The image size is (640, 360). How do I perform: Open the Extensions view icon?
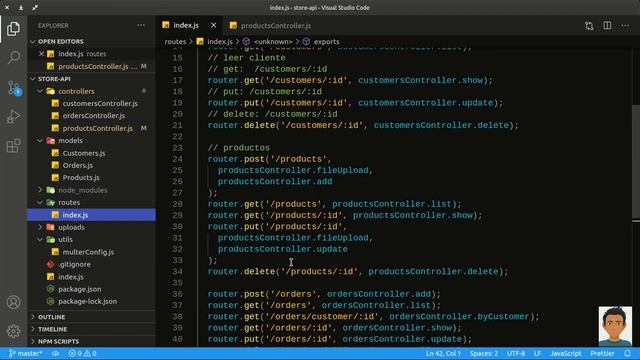point(13,146)
